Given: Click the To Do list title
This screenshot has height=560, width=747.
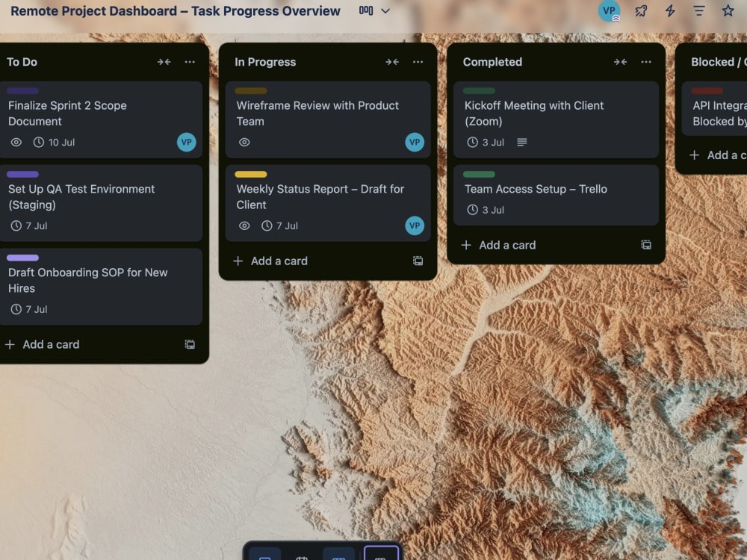Looking at the screenshot, I should point(22,62).
